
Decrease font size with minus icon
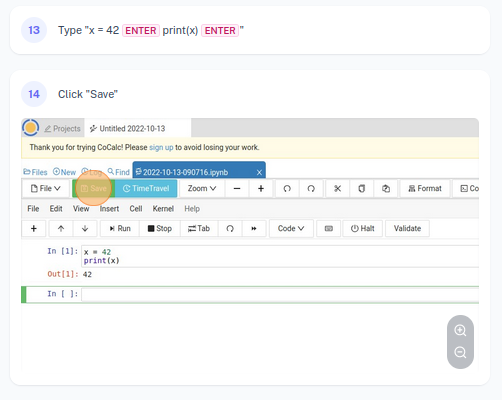[237, 189]
